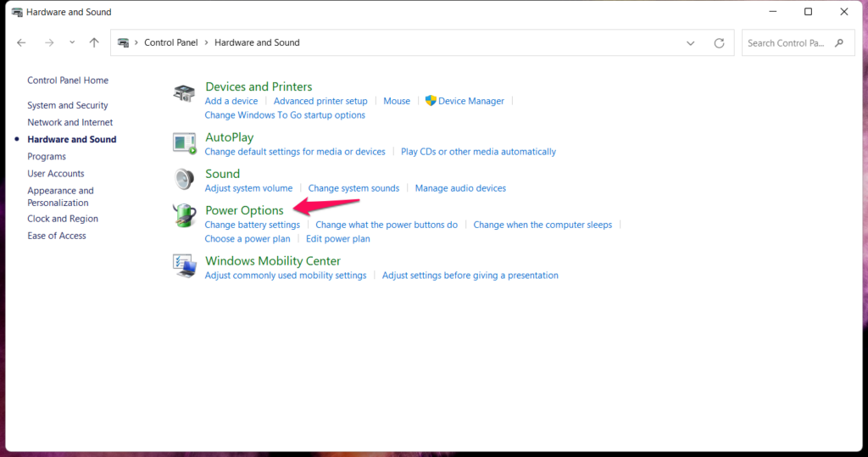
Task: Click Play CDs or other media automatically
Action: pyautogui.click(x=478, y=152)
